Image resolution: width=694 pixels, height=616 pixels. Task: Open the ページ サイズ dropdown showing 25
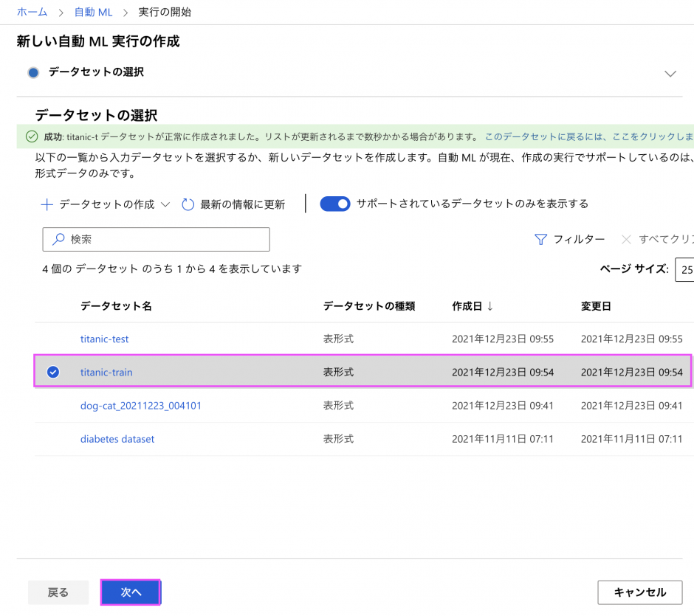[684, 269]
